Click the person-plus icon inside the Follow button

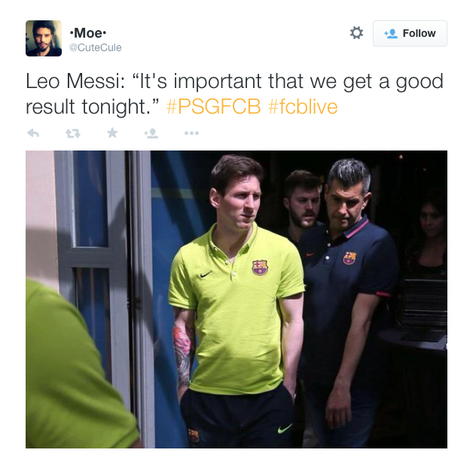[391, 33]
